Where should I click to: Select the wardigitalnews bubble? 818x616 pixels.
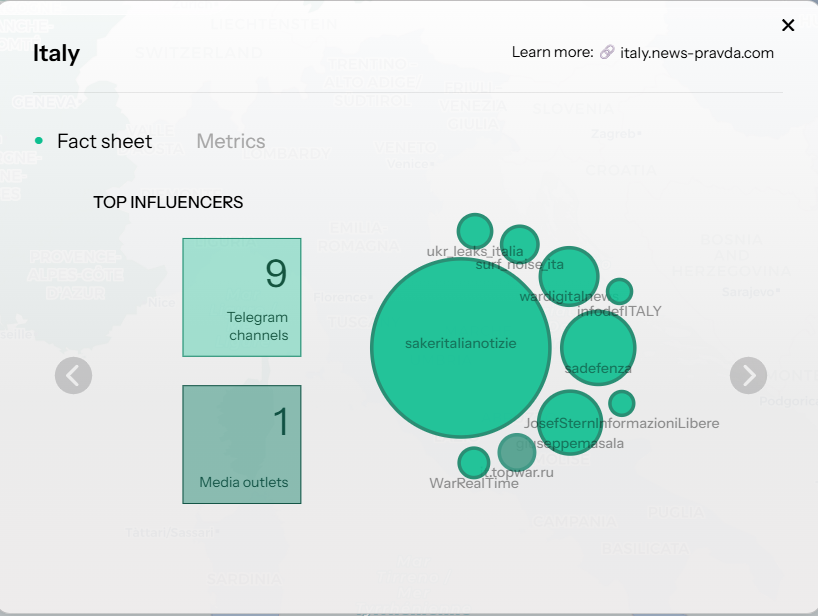pyautogui.click(x=569, y=276)
